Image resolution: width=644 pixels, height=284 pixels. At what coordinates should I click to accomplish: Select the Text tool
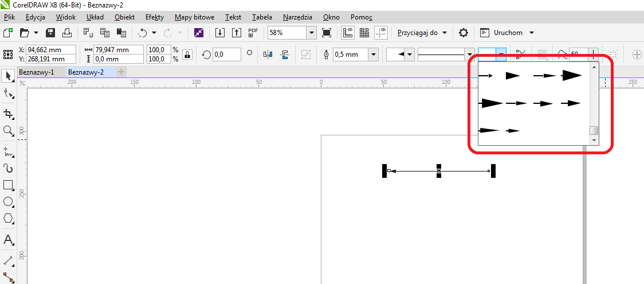[8, 239]
